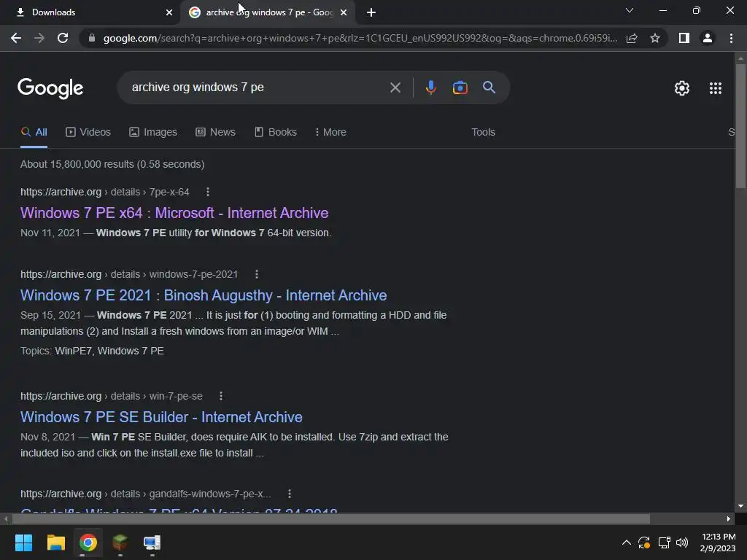The height and width of the screenshot is (560, 747).
Task: Open Google quick settings gear
Action: pyautogui.click(x=682, y=88)
